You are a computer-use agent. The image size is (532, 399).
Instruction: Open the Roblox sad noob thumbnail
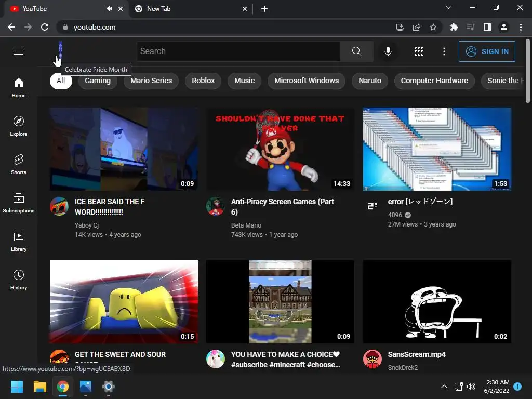[124, 302]
